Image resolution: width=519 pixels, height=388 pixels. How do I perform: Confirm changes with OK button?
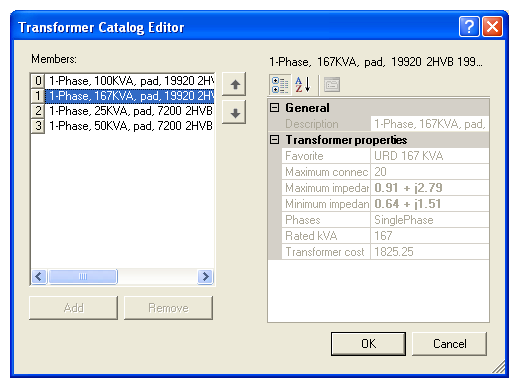coord(368,344)
